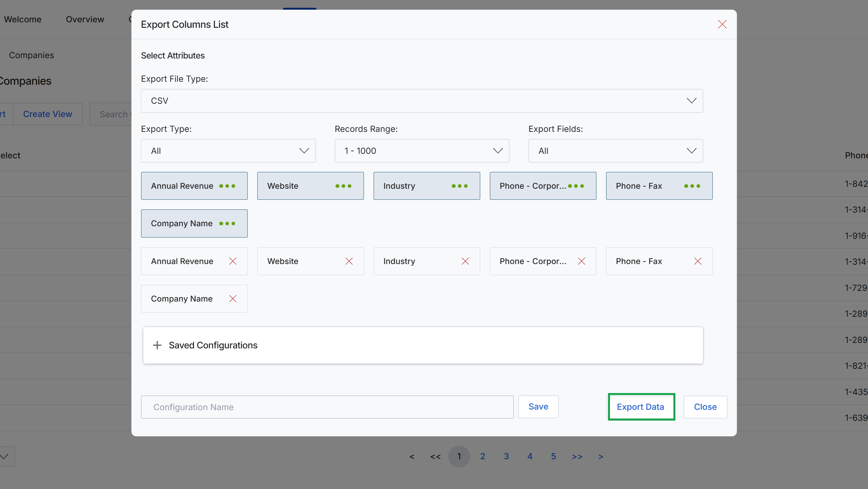Go to page 3 of results
This screenshot has width=868, height=489.
506,456
